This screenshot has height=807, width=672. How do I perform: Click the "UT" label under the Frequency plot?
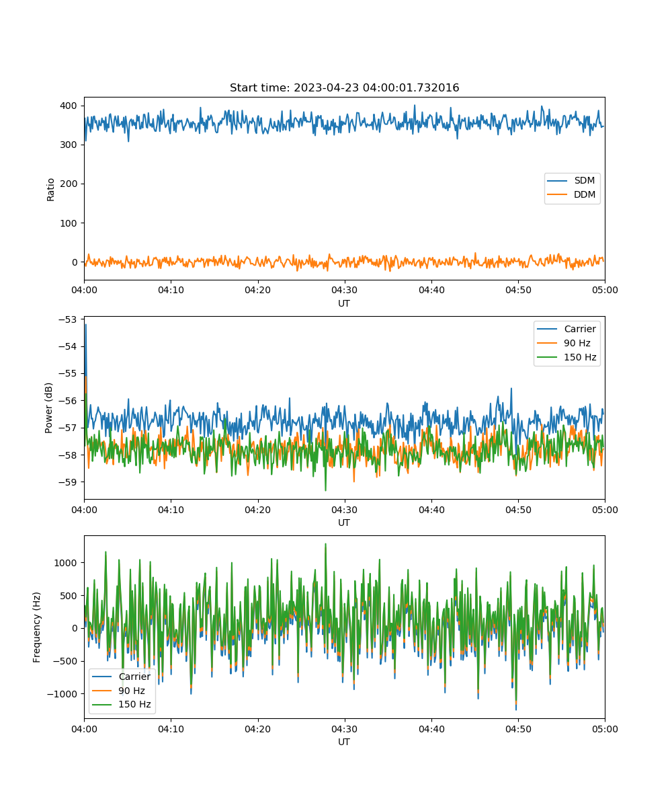point(344,742)
